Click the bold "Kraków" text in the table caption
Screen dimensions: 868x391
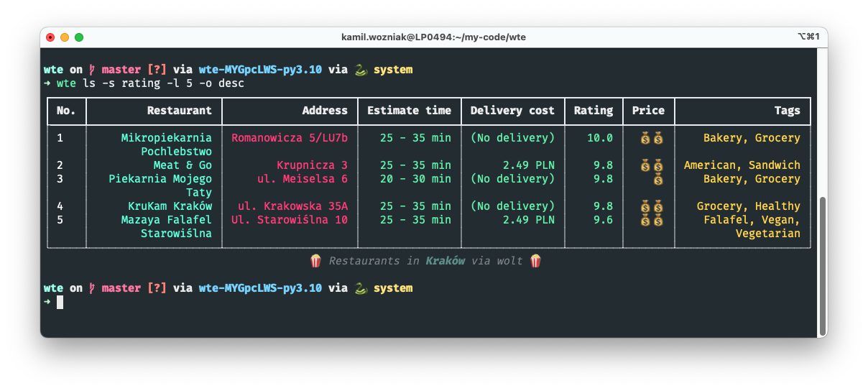click(x=445, y=261)
